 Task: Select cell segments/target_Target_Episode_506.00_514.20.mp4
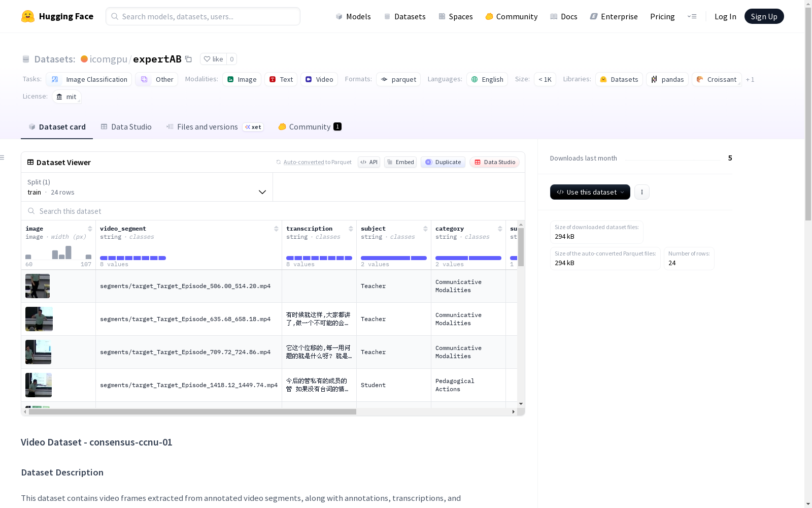189,286
